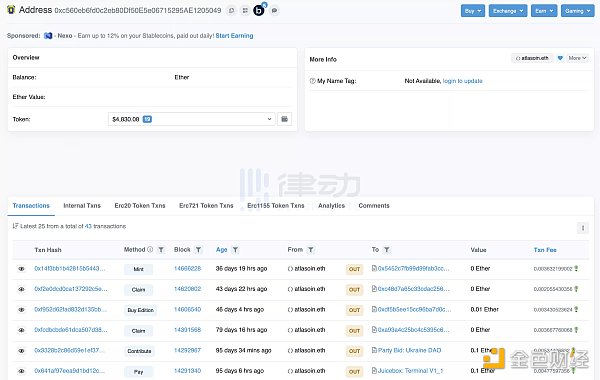This screenshot has height=380, width=600.
Task: Click the wallet icon beside the Token dropdown
Action: click(284, 119)
